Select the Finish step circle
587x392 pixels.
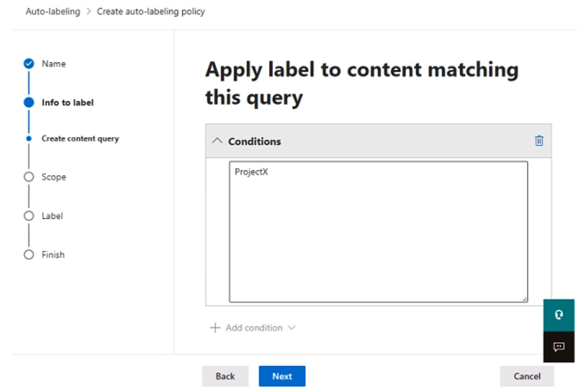pyautogui.click(x=29, y=254)
